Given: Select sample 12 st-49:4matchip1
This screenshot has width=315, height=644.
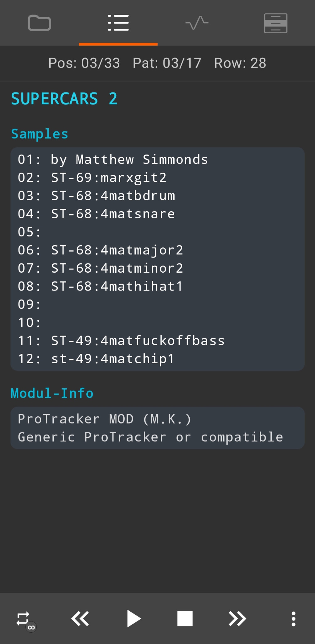Looking at the screenshot, I should click(x=112, y=359).
